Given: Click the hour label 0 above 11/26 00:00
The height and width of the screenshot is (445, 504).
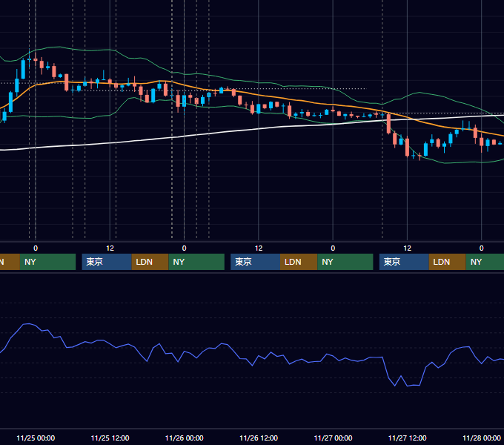Looking at the screenshot, I should (184, 248).
